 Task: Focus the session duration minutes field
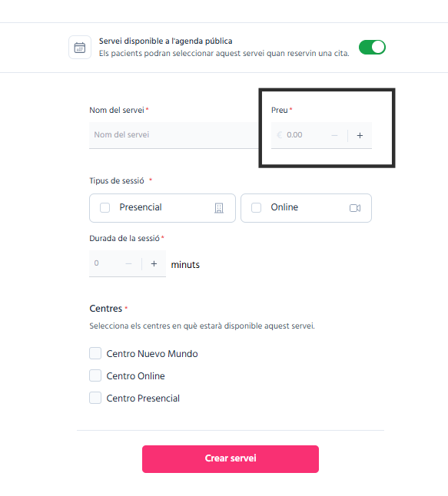[x=106, y=263]
